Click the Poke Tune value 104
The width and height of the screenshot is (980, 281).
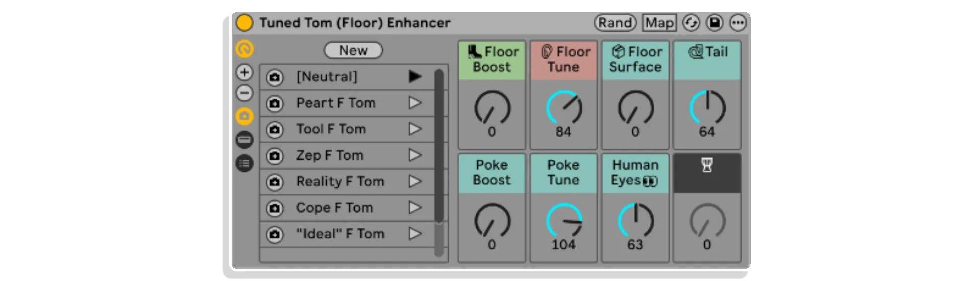pyautogui.click(x=563, y=245)
